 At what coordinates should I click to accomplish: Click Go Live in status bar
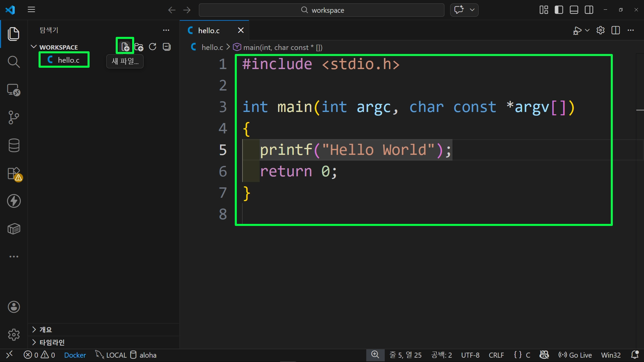tap(575, 355)
